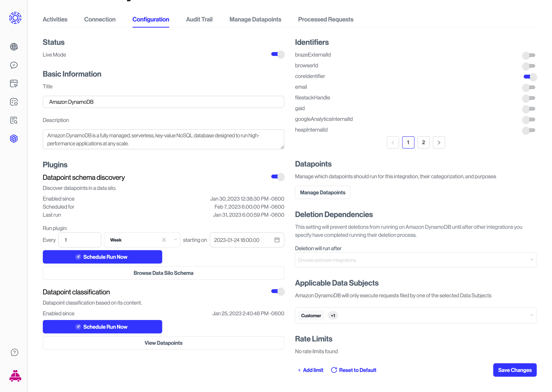Viewport: 552px width, 392px height.
Task: Open the date picker calendar icon
Action: point(277,240)
